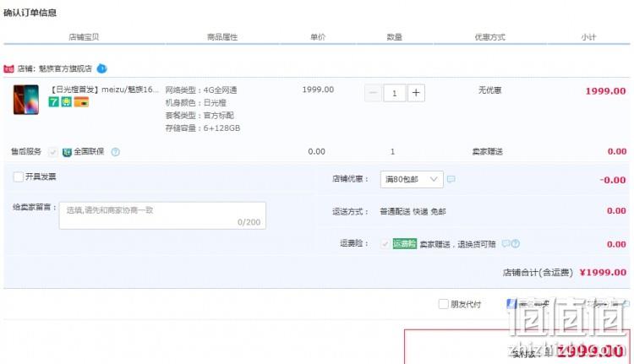
Task: Toggle the 售后服务 全国联保 checkbox
Action: click(52, 152)
